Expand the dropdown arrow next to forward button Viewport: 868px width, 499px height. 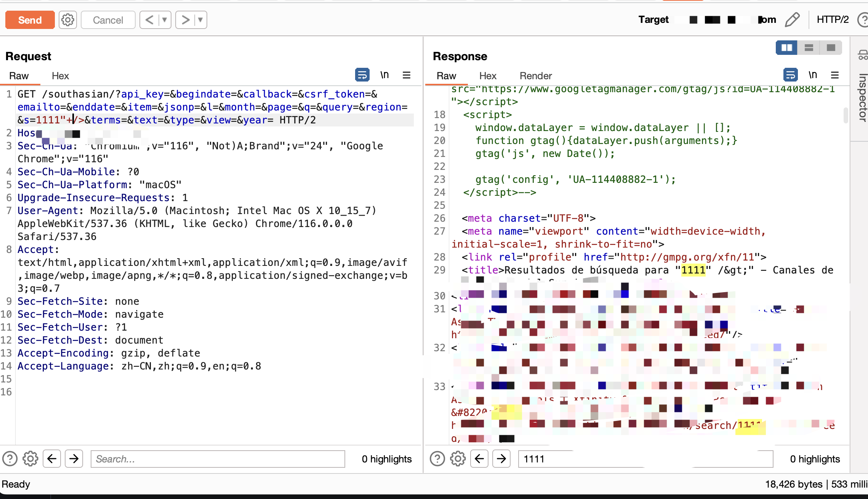[200, 20]
